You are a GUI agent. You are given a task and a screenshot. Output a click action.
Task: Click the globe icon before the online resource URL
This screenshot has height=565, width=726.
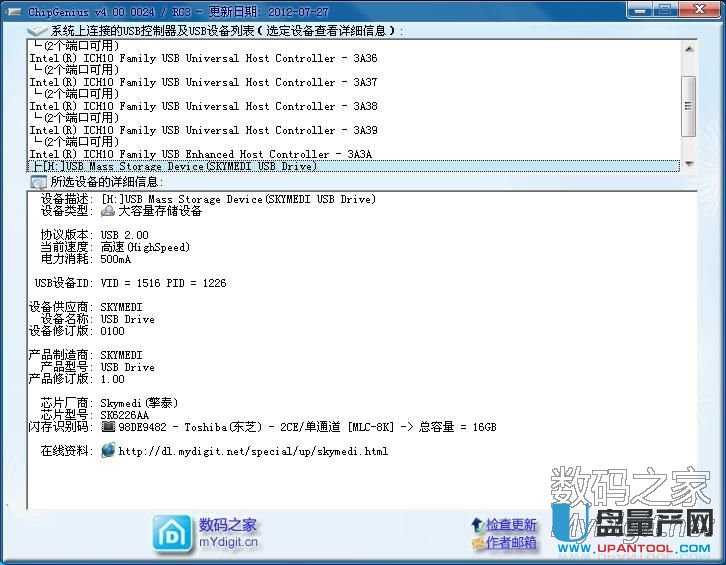tap(108, 451)
